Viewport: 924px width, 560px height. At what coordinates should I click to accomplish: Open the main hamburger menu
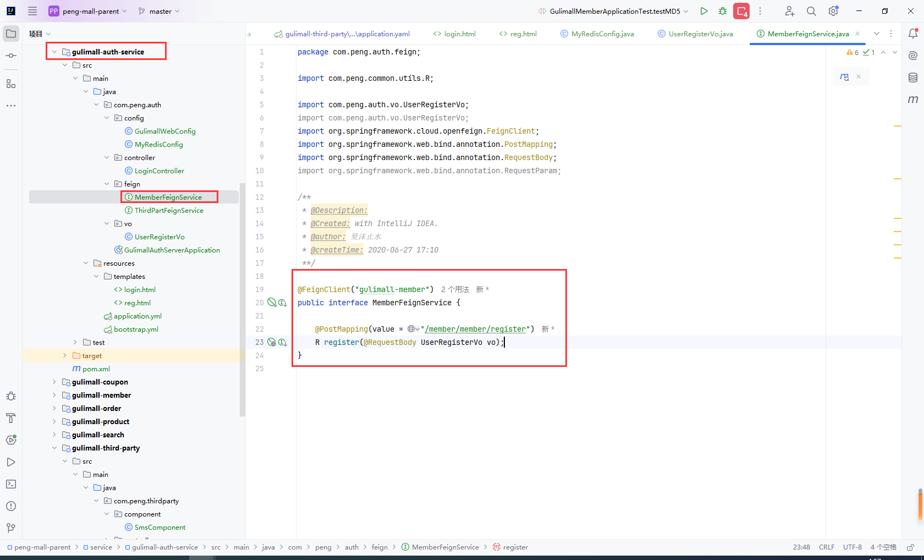click(32, 11)
